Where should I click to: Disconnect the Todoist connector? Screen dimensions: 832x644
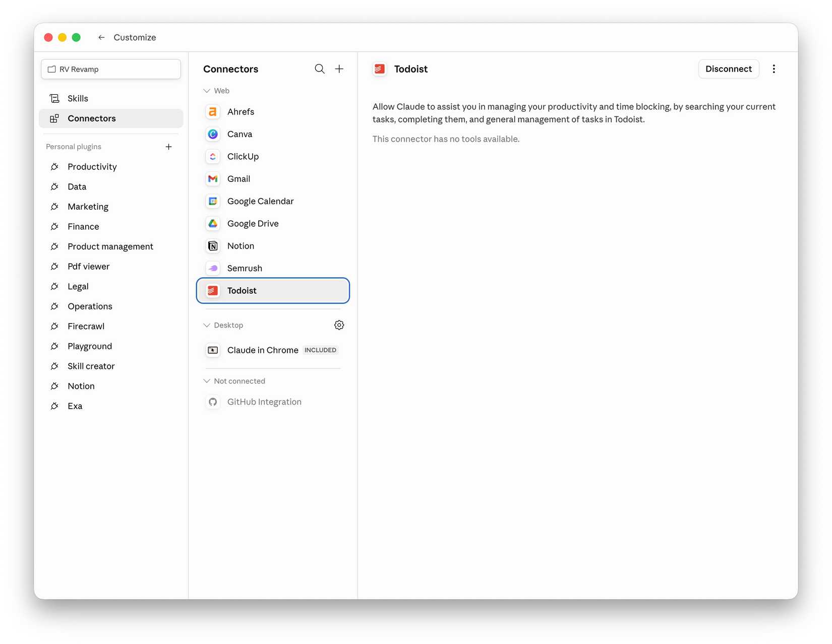[729, 69]
